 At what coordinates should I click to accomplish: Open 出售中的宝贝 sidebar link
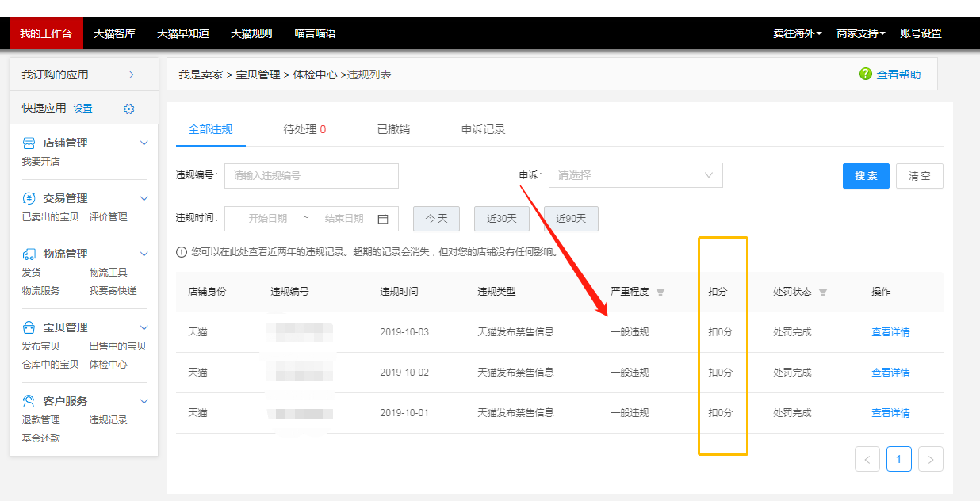click(x=117, y=346)
